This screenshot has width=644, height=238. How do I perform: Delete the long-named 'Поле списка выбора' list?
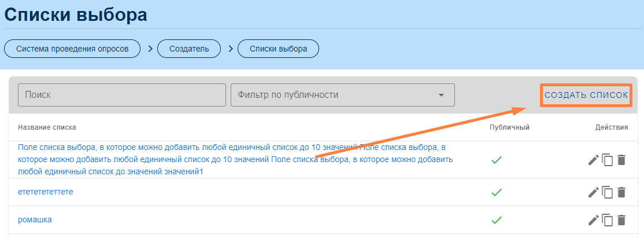(621, 160)
